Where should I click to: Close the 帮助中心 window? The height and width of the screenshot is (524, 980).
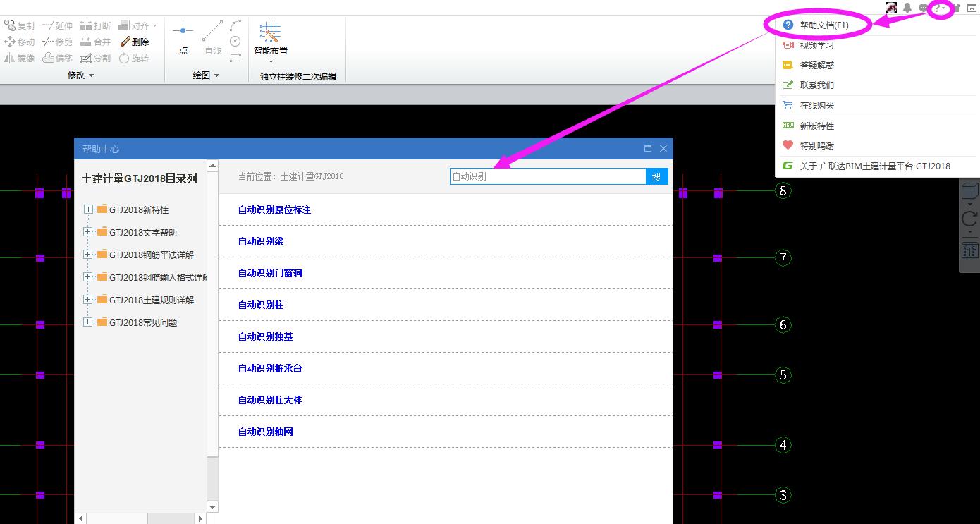pos(663,149)
